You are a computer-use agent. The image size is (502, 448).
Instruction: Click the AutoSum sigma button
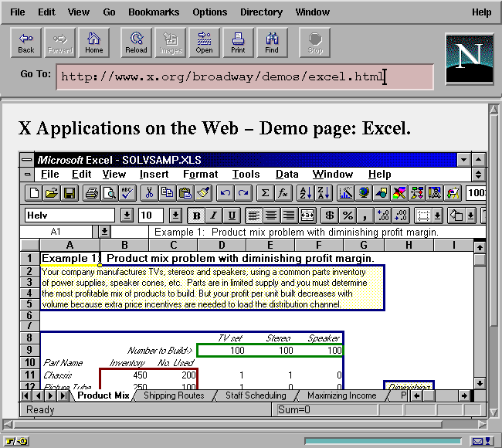[265, 193]
